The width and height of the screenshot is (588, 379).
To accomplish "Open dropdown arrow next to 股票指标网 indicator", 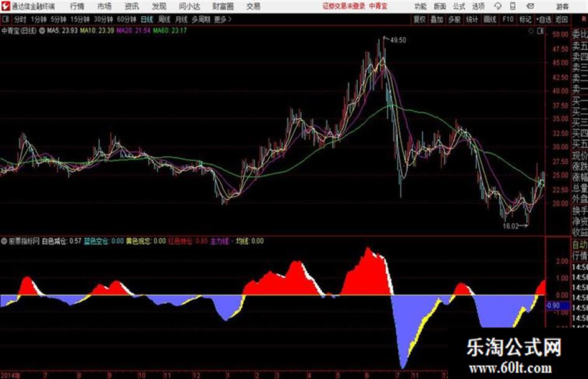I will 4,241.
